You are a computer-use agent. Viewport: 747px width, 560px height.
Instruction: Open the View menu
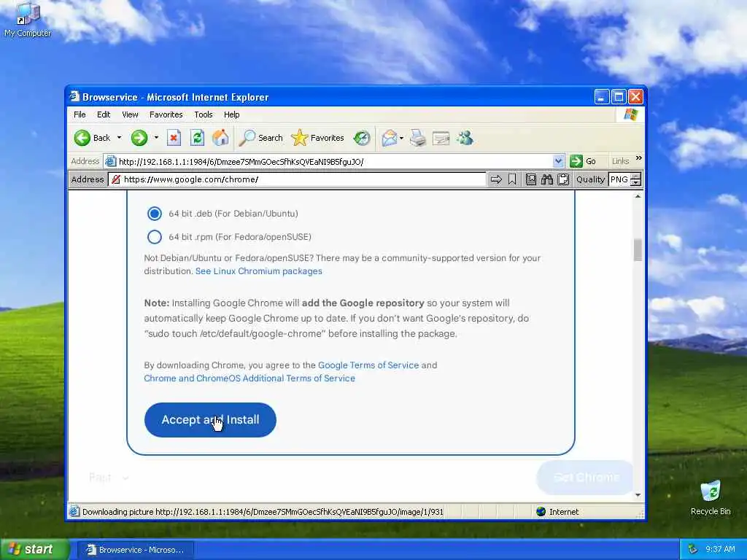[x=130, y=114]
